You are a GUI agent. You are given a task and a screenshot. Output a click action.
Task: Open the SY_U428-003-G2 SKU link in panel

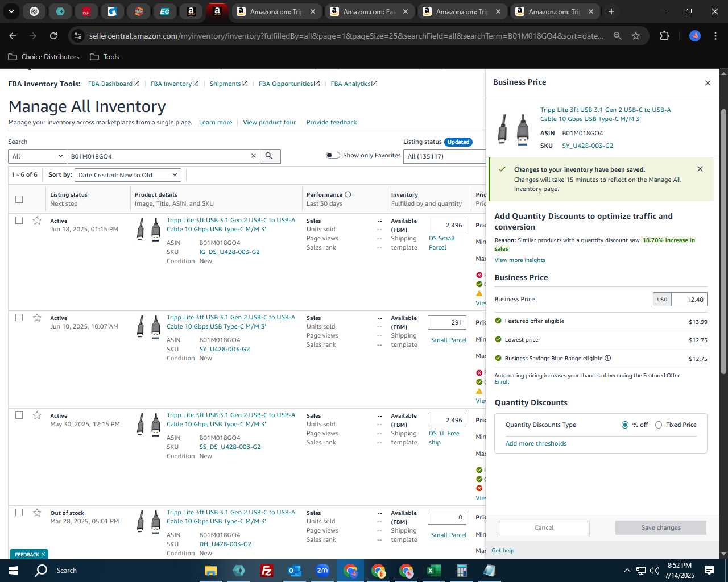tap(588, 145)
